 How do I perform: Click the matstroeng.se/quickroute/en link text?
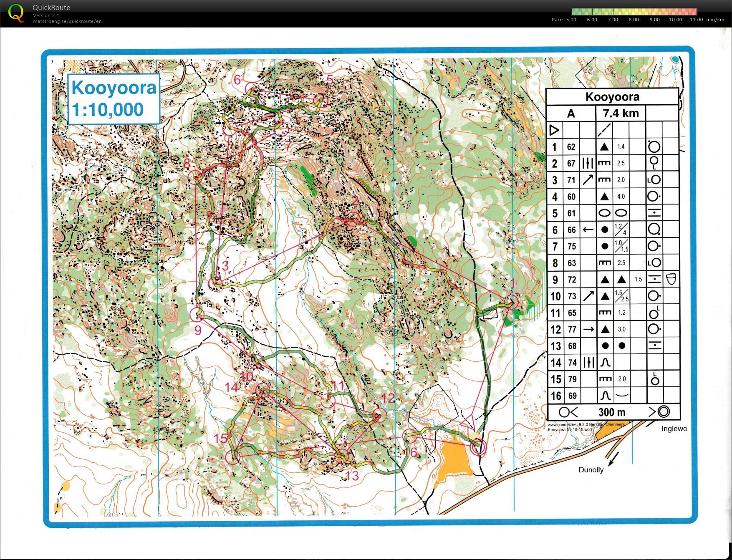pyautogui.click(x=67, y=21)
